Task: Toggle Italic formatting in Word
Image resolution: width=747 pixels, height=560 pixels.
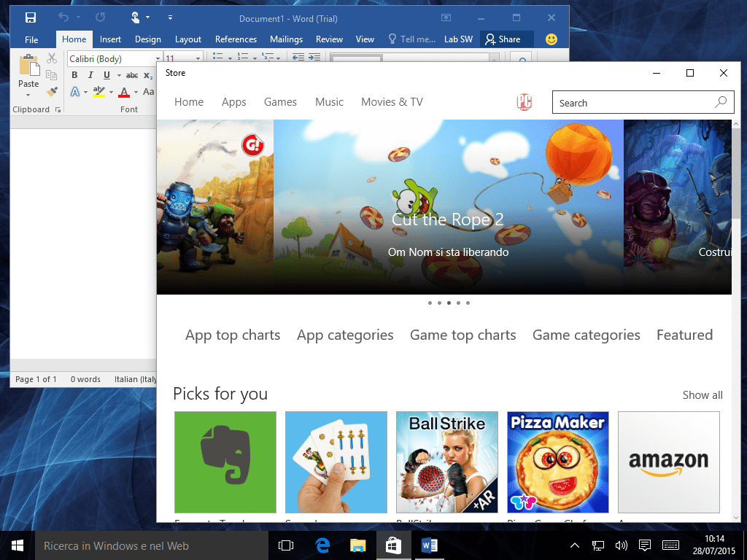Action: (x=90, y=75)
